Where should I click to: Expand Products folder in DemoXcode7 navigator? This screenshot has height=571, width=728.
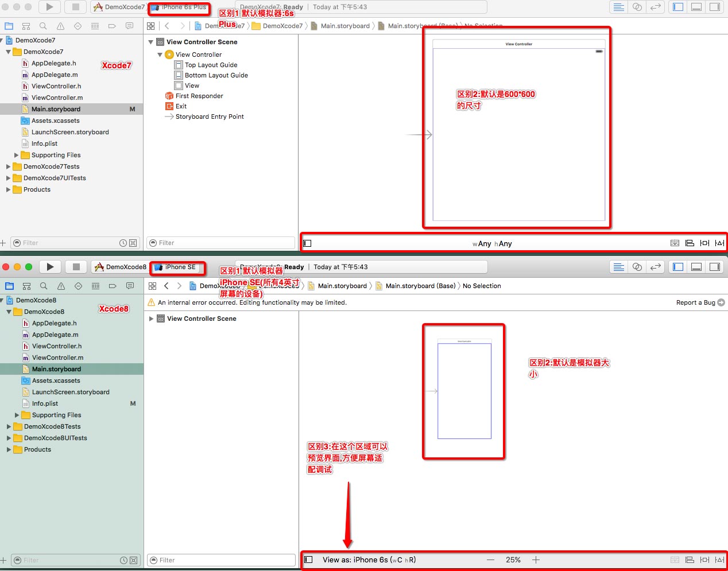[8, 189]
